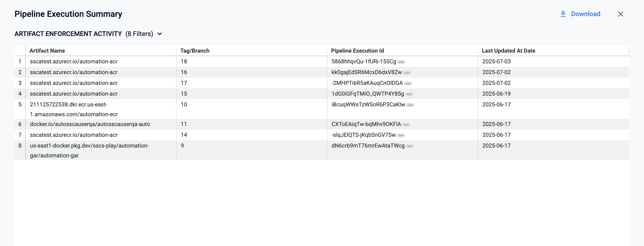Click row 8 automation-gar artifact name
This screenshot has width=644, height=246.
89,150
